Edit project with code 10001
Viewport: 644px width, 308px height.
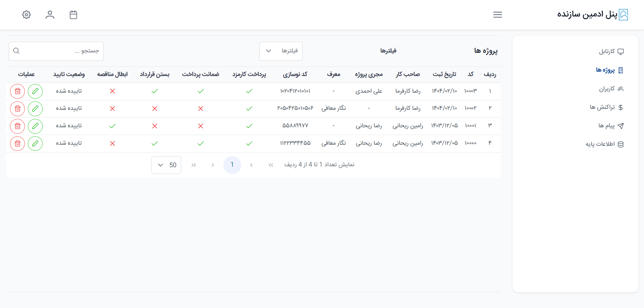point(35,126)
